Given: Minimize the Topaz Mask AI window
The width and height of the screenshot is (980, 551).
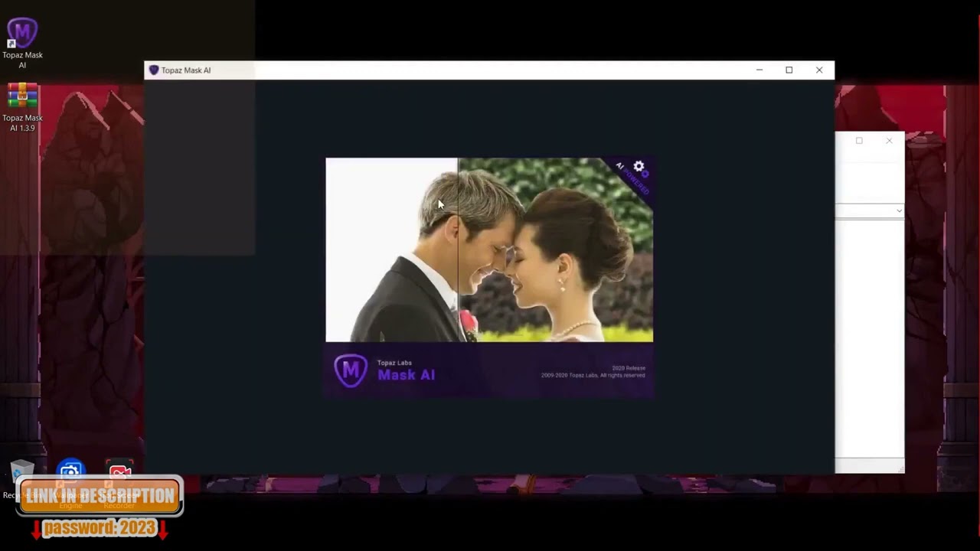Looking at the screenshot, I should [759, 70].
